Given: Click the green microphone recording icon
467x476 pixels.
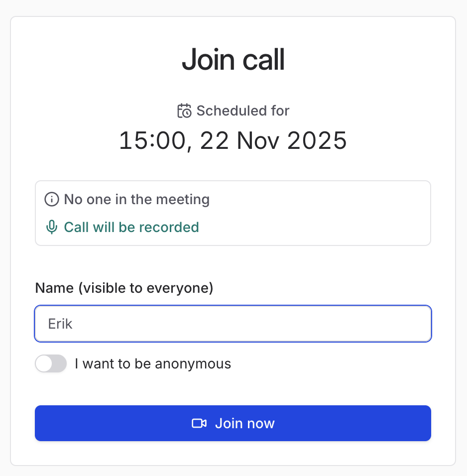Looking at the screenshot, I should (51, 228).
